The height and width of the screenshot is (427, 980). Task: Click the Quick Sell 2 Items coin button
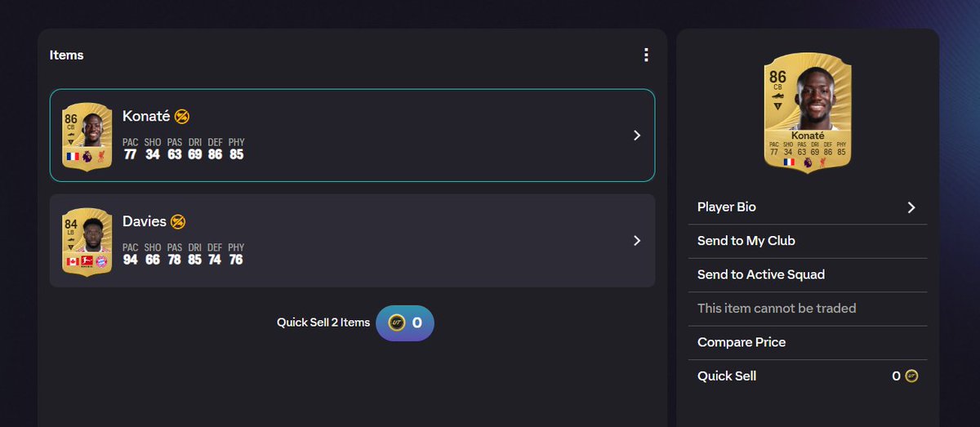(x=405, y=322)
